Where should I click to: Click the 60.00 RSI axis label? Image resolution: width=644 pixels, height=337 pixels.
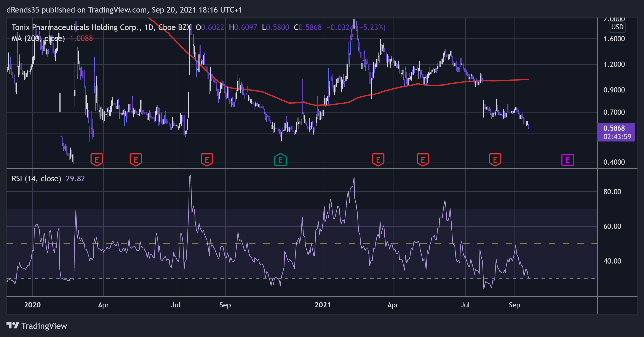coord(612,226)
